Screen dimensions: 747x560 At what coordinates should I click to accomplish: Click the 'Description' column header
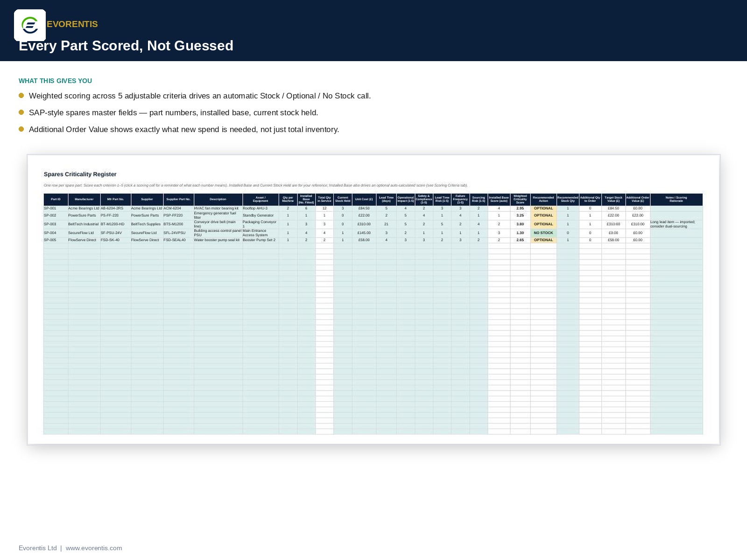pos(218,199)
